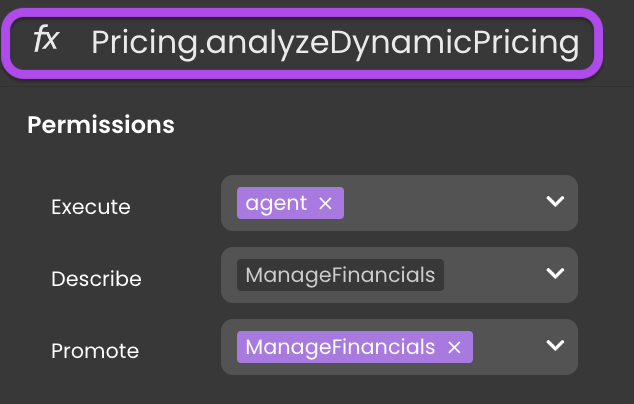Select the purple ManageFinancials tag in Promote

point(355,347)
